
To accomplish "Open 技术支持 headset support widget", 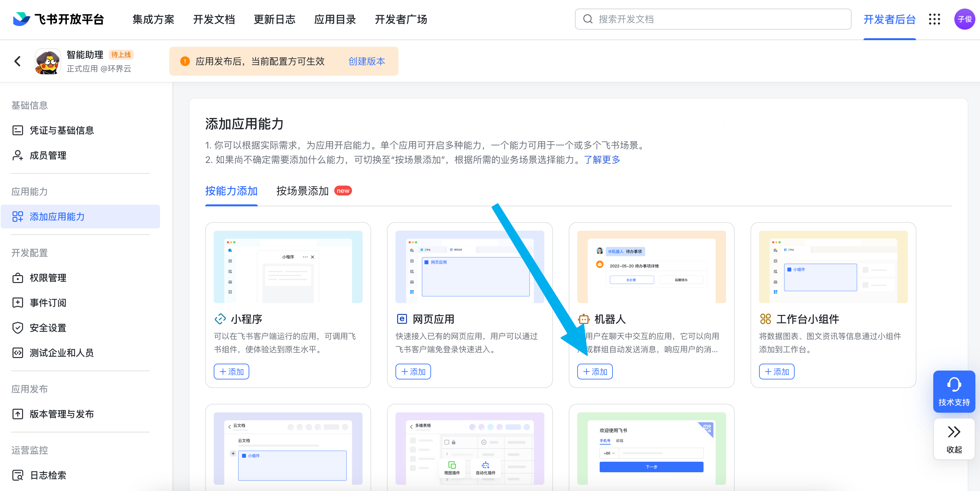I will coord(953,391).
